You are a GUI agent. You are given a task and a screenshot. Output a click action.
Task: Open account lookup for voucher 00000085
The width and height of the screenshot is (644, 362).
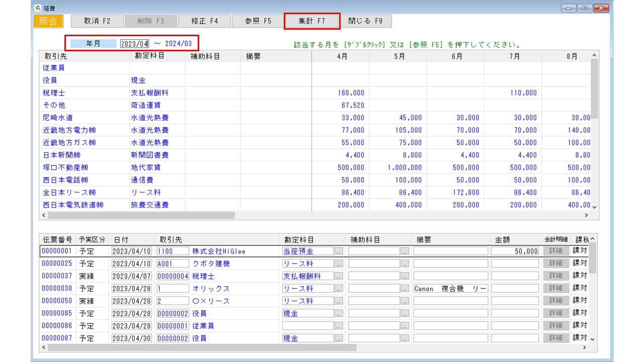click(339, 313)
